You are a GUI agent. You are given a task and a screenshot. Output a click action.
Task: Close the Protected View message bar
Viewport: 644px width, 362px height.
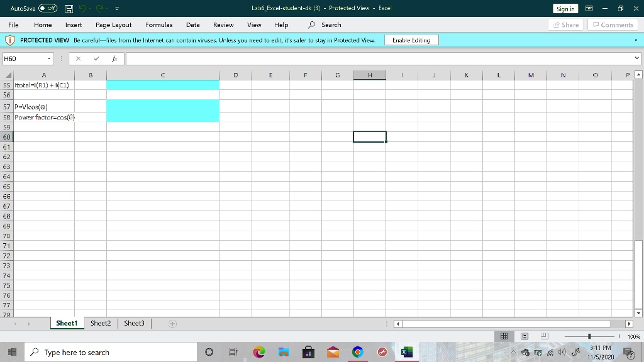[x=636, y=40]
